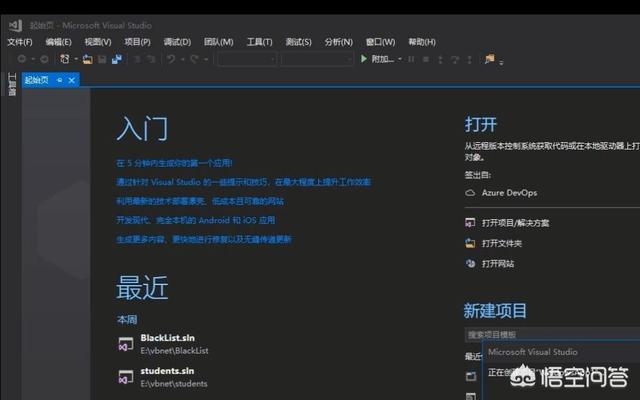Click the Pause debugging toolbar icon

pos(411,59)
